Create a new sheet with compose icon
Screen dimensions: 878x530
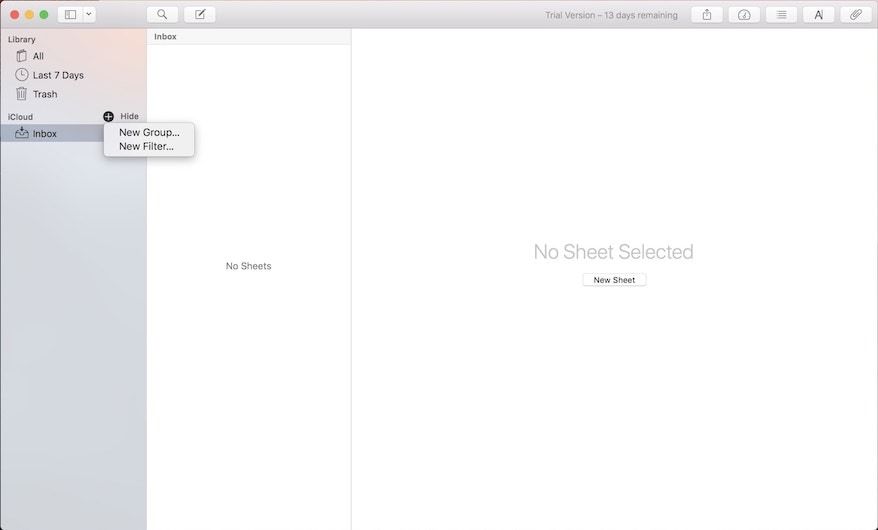coord(200,15)
